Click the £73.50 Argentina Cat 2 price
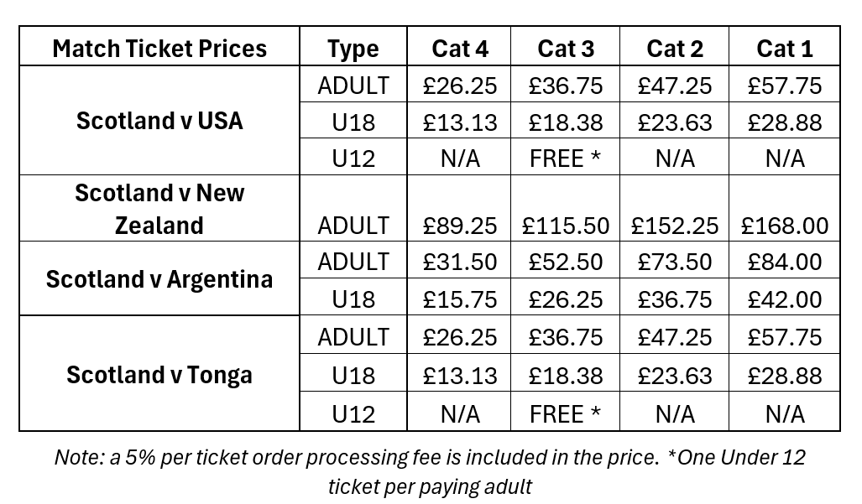Image resolution: width=862 pixels, height=504 pixels. tap(675, 262)
